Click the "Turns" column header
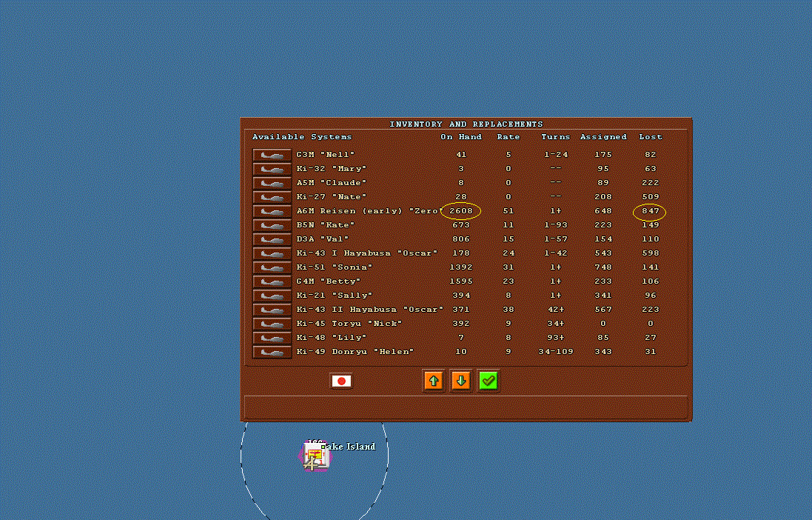Screen dimensions: 812x520 pyautogui.click(x=556, y=137)
